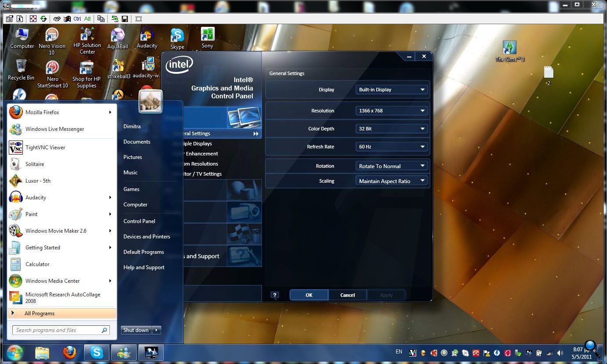Click the VNC refresh screen icon
The width and height of the screenshot is (607, 364).
pyautogui.click(x=44, y=19)
